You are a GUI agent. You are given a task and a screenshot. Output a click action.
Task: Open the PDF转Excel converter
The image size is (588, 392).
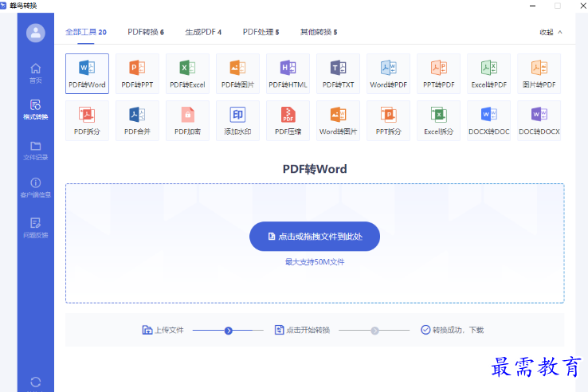tap(187, 73)
